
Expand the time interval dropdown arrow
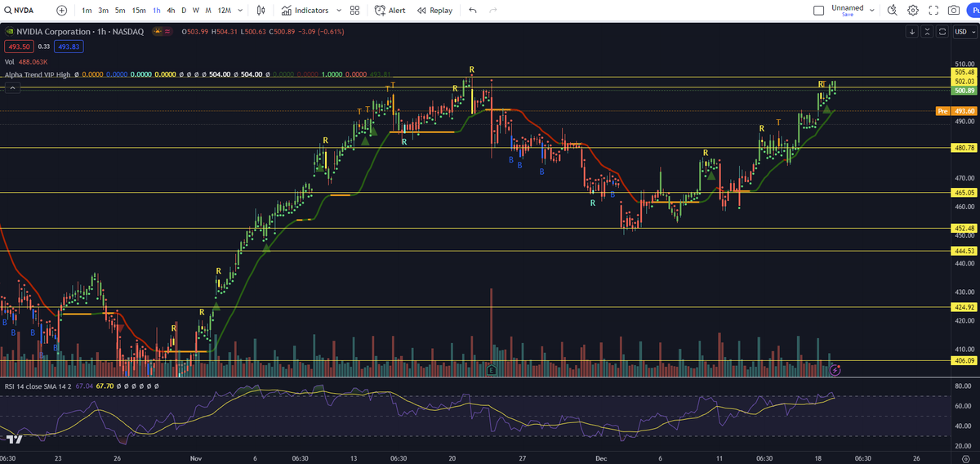pos(242,11)
